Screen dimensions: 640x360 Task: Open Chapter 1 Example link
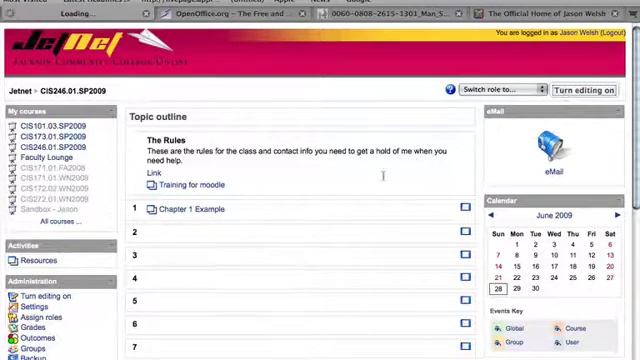pos(192,209)
